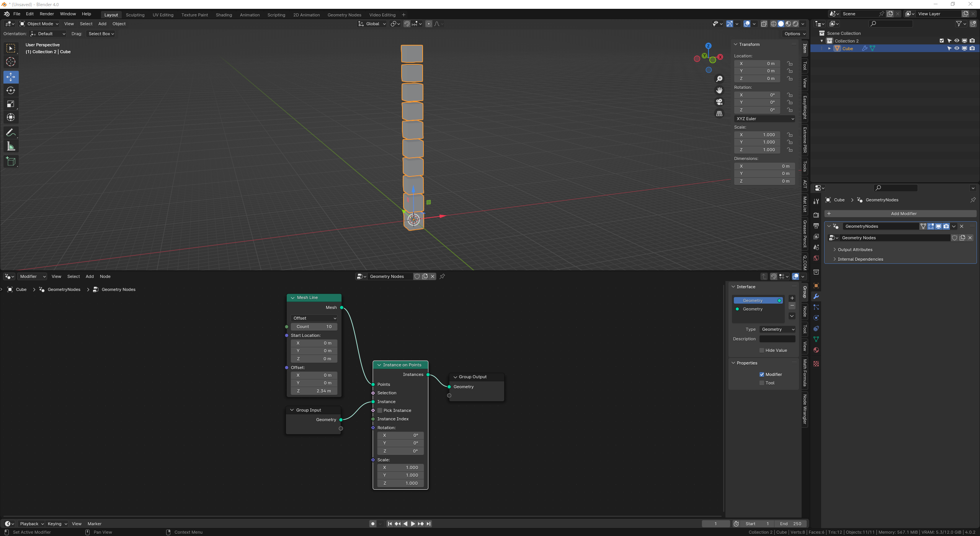Viewport: 980px width, 536px height.
Task: Expand the Output Attributes panel
Action: (855, 250)
